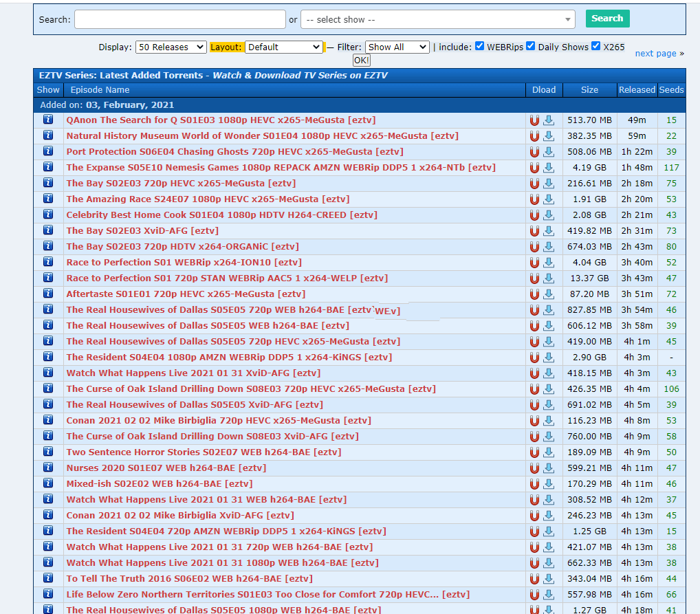700x614 pixels.
Task: Open the Display 50 Releases dropdown
Action: pos(171,47)
